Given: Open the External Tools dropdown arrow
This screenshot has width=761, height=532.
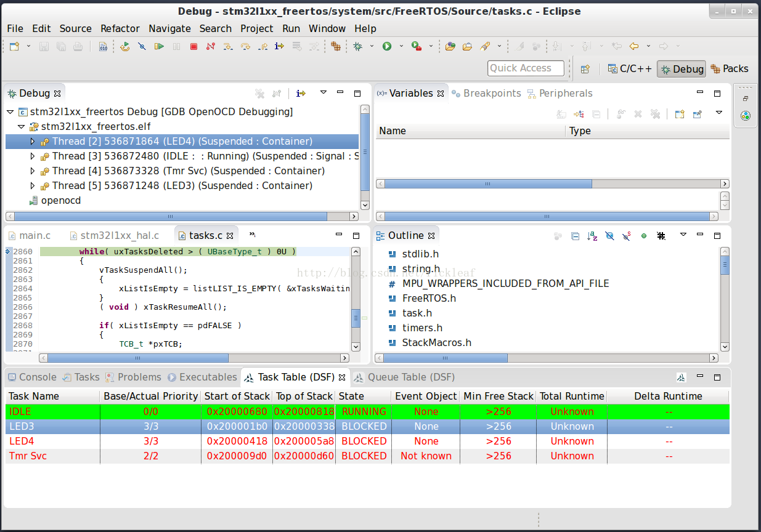Looking at the screenshot, I should [431, 46].
